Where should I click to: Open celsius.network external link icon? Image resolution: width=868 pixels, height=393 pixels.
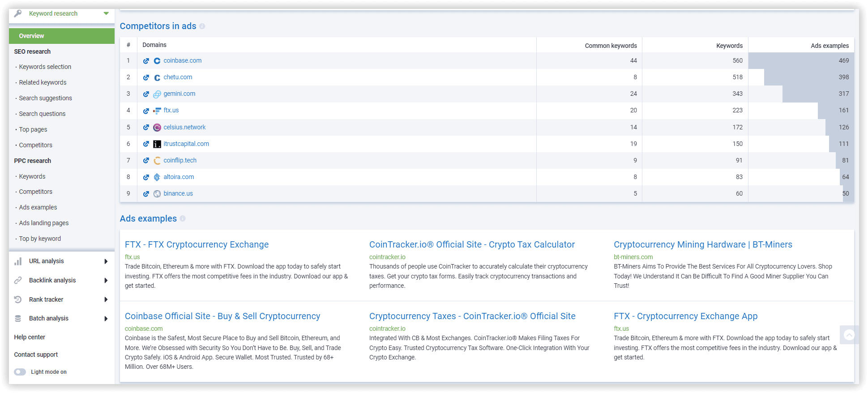146,128
